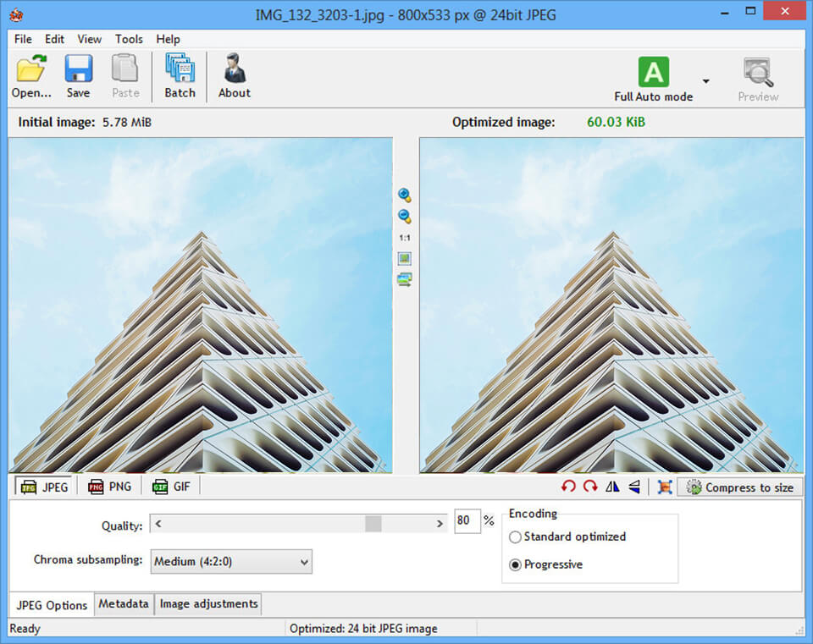Click the quality percentage input field
813x644 pixels.
(467, 521)
